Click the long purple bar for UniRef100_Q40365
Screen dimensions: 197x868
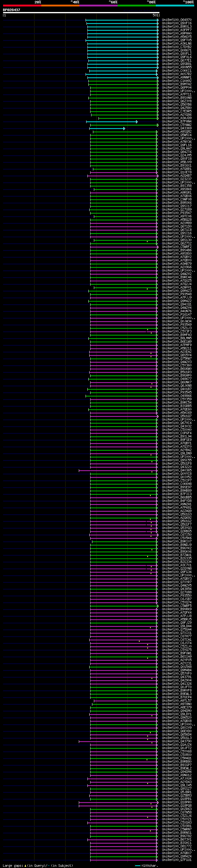(x=118, y=470)
